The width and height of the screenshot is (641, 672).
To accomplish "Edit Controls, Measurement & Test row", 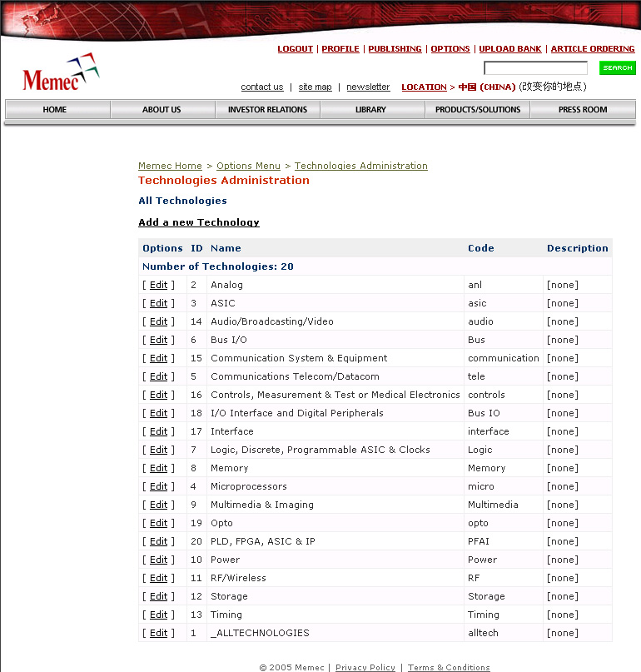I will (x=158, y=396).
